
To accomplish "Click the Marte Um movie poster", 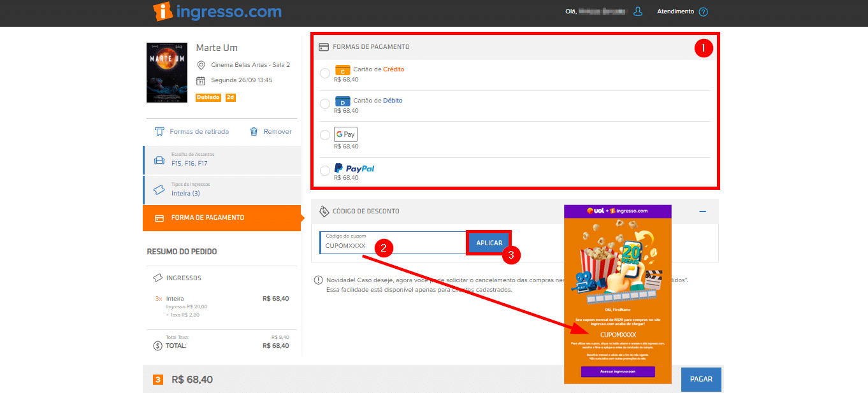I will tap(167, 73).
